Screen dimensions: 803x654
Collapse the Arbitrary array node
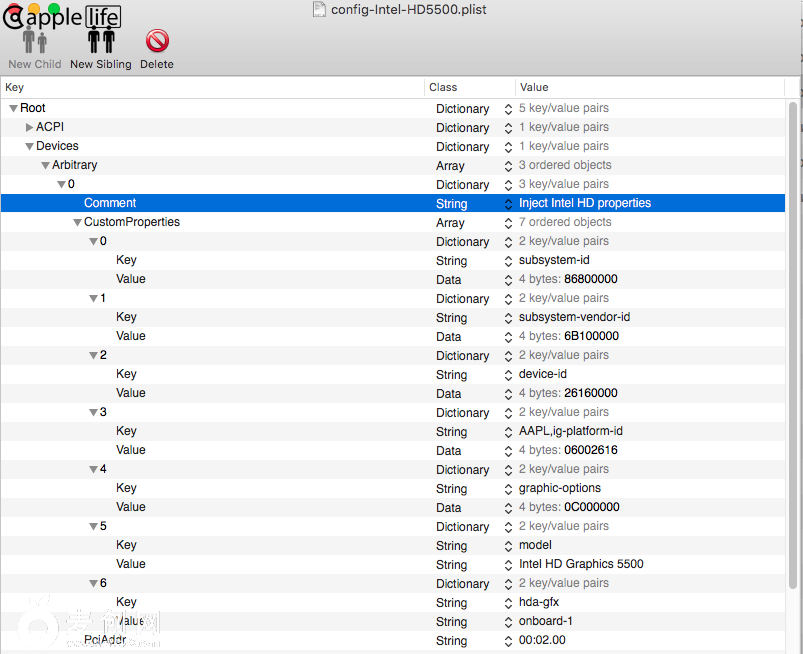(x=45, y=165)
